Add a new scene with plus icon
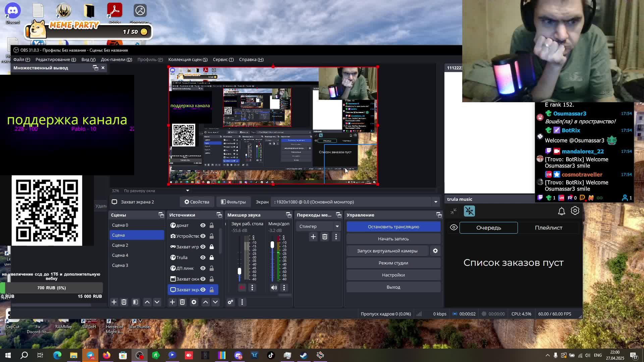Image resolution: width=644 pixels, height=362 pixels. [114, 302]
